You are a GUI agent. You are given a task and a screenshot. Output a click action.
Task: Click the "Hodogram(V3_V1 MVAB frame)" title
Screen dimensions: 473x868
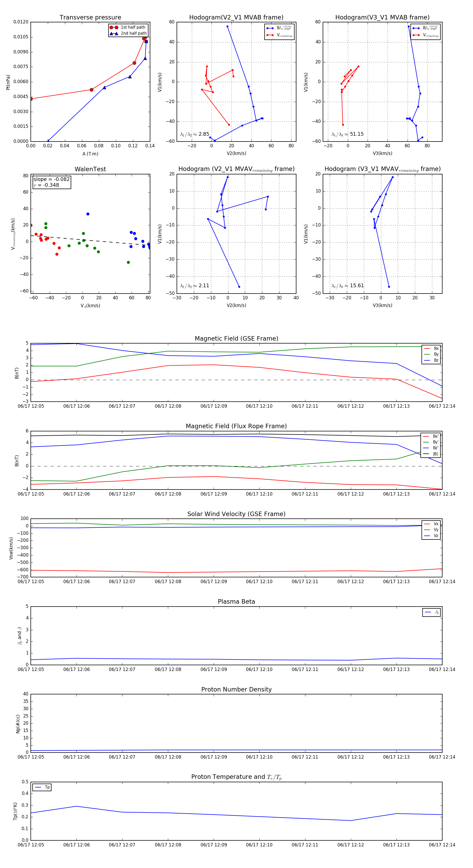(x=382, y=18)
